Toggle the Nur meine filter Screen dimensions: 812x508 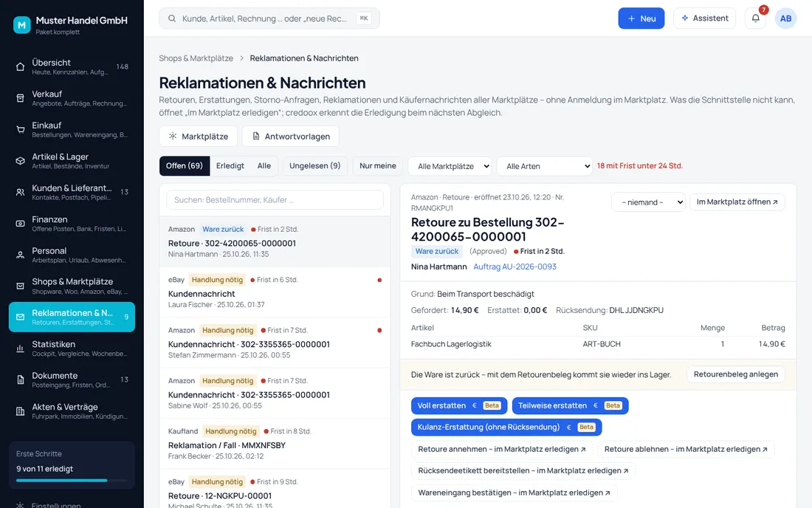(x=377, y=165)
